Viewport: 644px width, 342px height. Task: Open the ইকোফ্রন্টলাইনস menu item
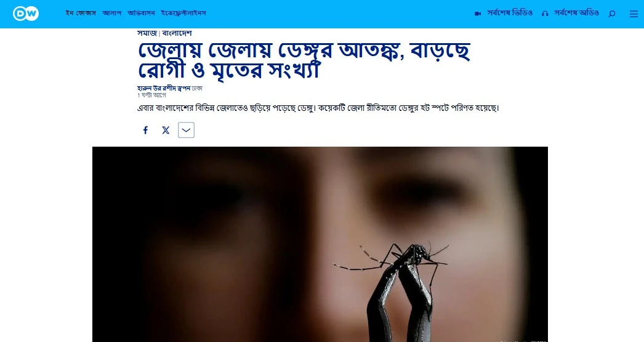pos(183,13)
